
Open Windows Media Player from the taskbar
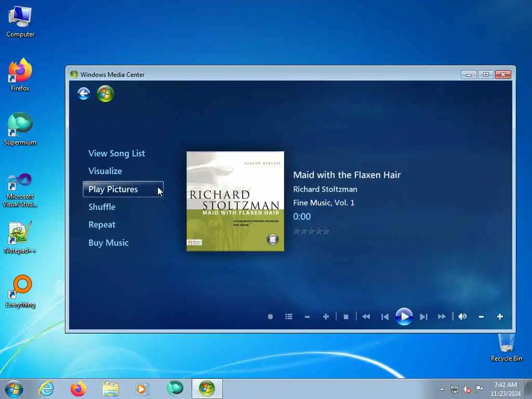[x=142, y=389]
